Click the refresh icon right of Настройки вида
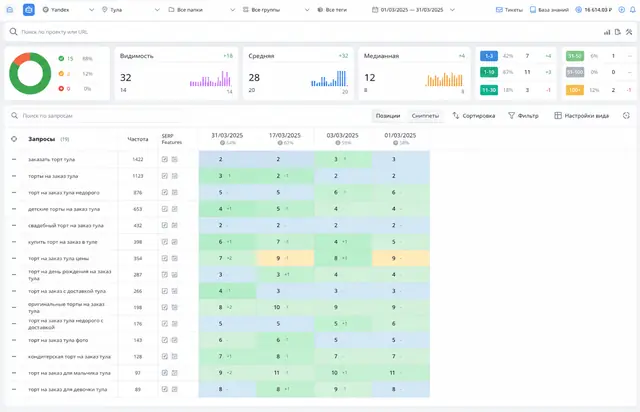 click(x=626, y=116)
